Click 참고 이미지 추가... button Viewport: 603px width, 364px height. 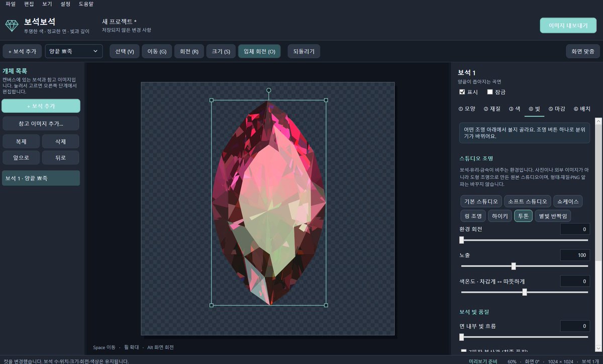41,124
